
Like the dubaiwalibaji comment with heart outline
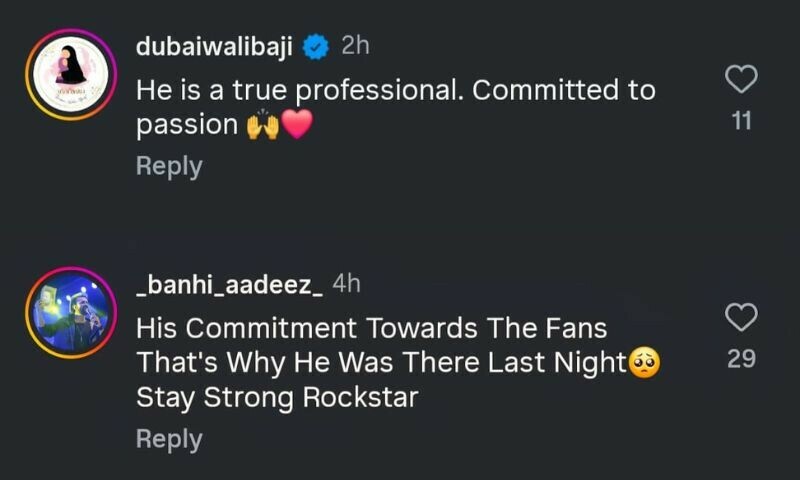[x=741, y=79]
